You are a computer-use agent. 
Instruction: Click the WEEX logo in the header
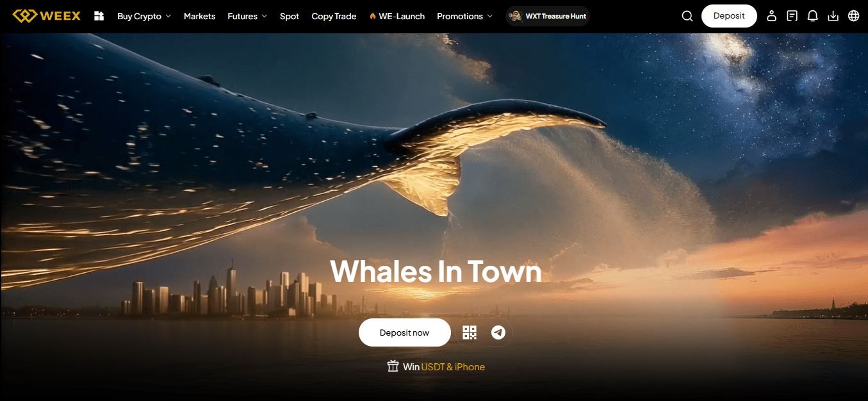[47, 16]
